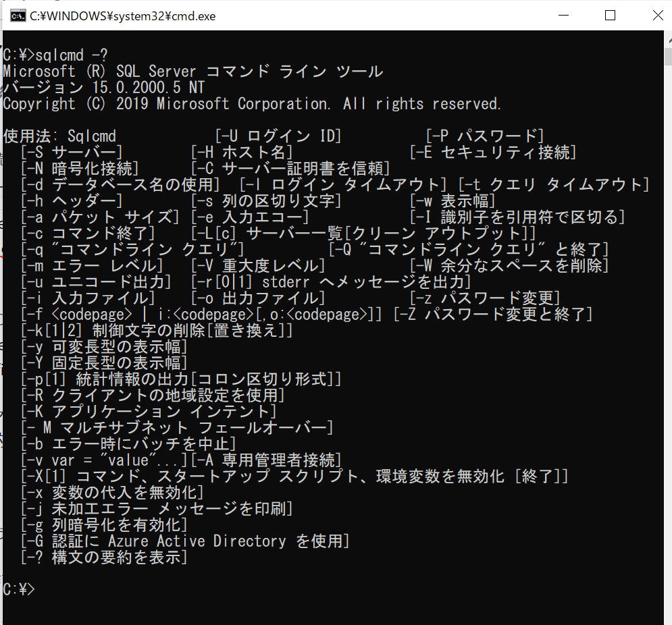672x625 pixels.
Task: Click the 使用法: Sqlcmd heading line
Action: (x=61, y=136)
